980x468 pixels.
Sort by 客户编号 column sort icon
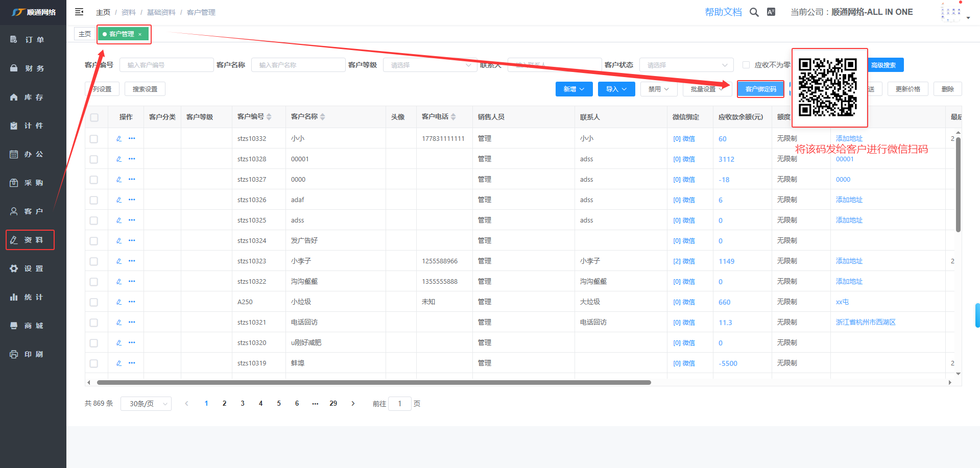269,117
